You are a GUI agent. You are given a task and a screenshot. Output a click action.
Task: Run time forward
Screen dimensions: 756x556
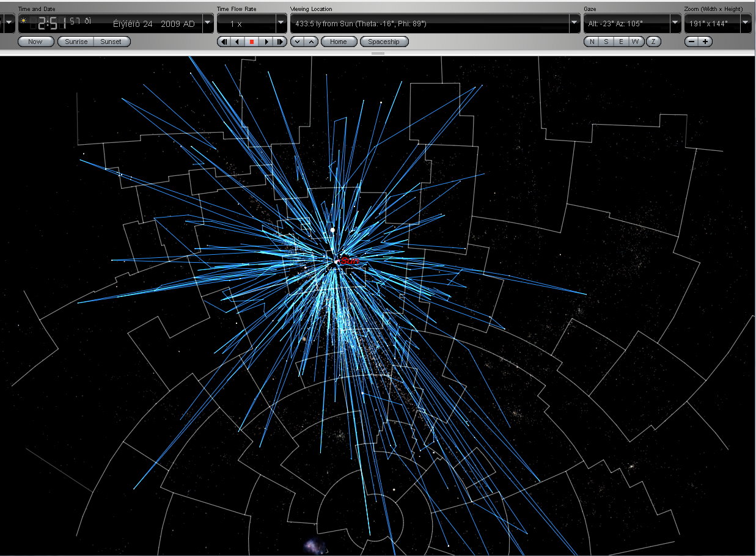pyautogui.click(x=266, y=42)
